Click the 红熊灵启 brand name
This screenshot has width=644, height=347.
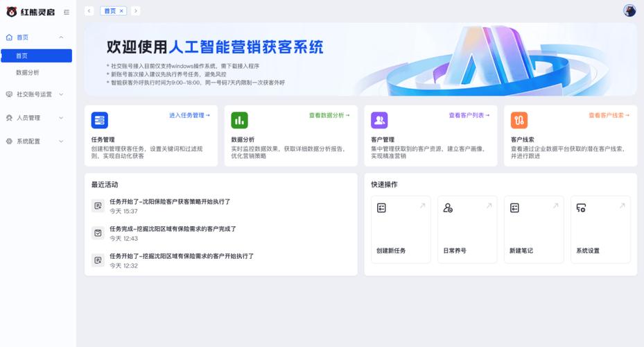(38, 12)
